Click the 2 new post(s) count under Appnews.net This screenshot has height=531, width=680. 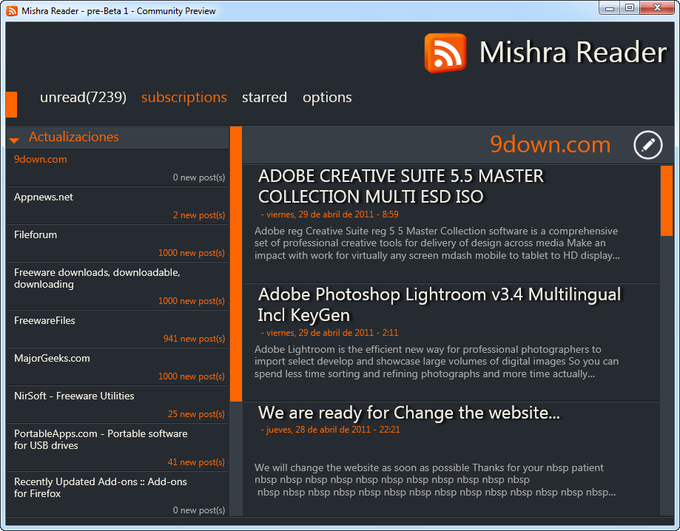(x=199, y=215)
